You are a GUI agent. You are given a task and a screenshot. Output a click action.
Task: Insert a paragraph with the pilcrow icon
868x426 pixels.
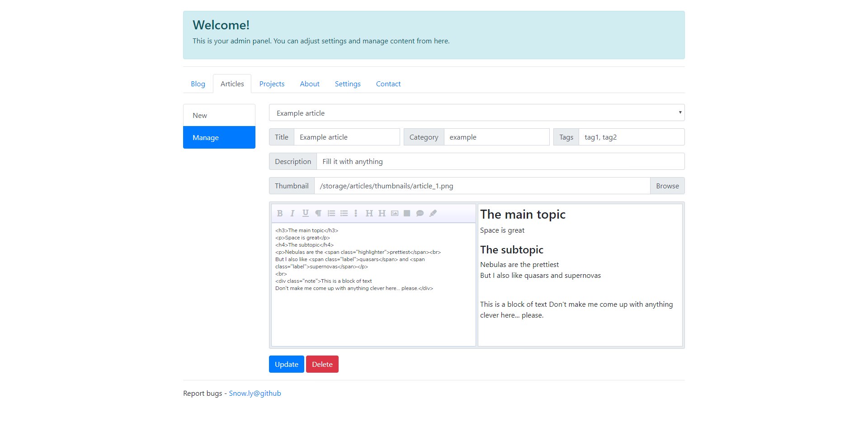(318, 213)
